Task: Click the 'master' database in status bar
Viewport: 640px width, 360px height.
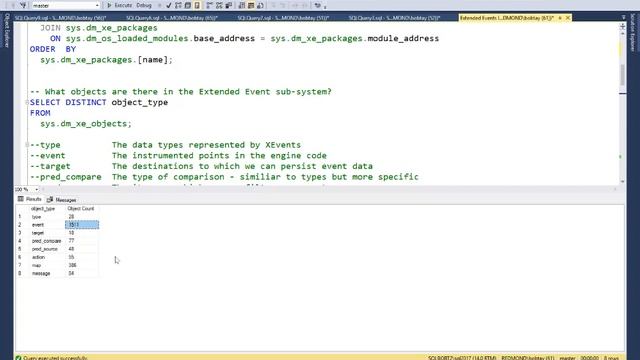Action: coord(567,358)
